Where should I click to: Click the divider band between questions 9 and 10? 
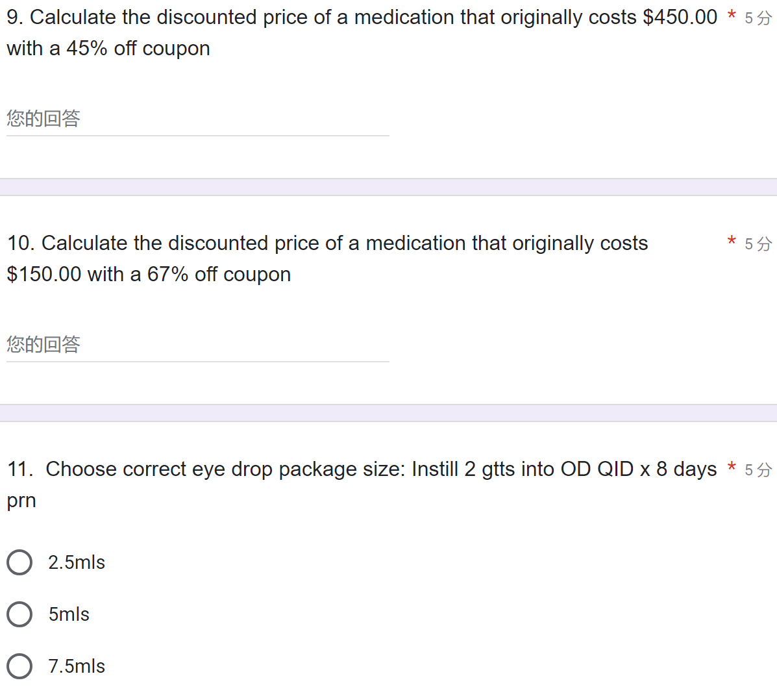(x=388, y=187)
